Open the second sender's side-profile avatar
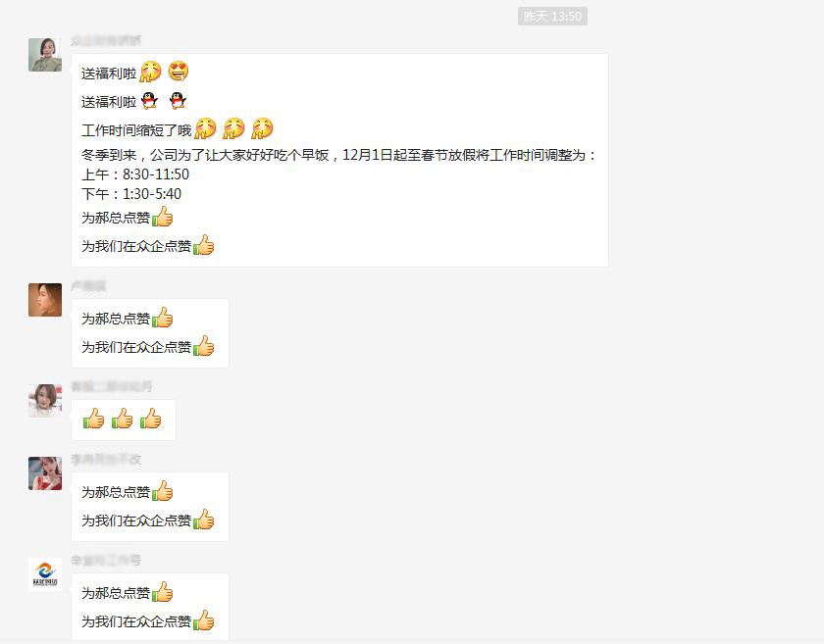 point(45,300)
